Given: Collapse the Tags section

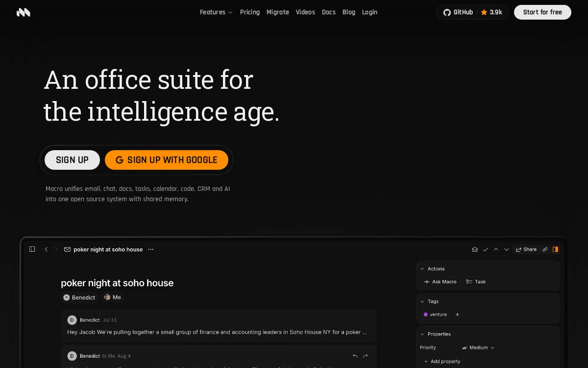Looking at the screenshot, I should [x=430, y=301].
